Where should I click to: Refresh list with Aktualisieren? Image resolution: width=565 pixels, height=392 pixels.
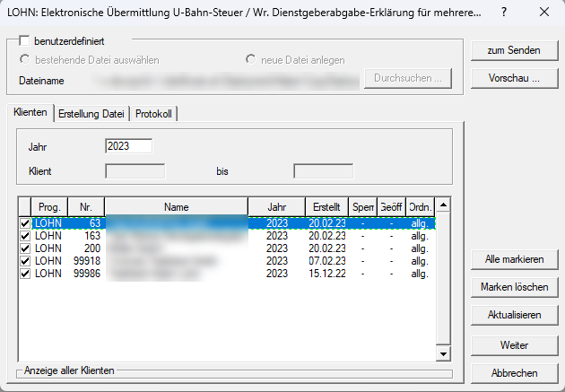pos(514,316)
